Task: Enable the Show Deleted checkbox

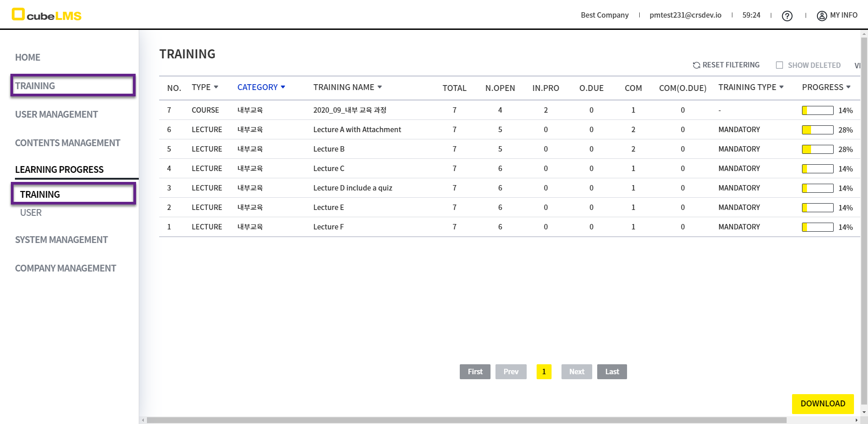Action: click(x=779, y=65)
